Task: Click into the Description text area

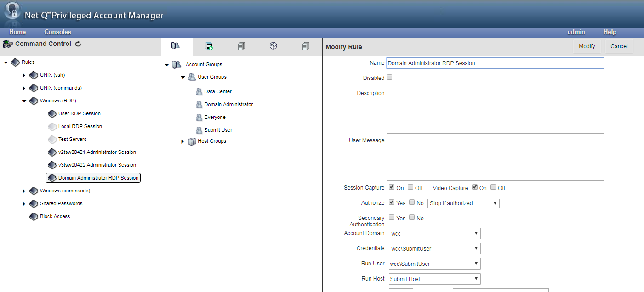Action: point(495,111)
